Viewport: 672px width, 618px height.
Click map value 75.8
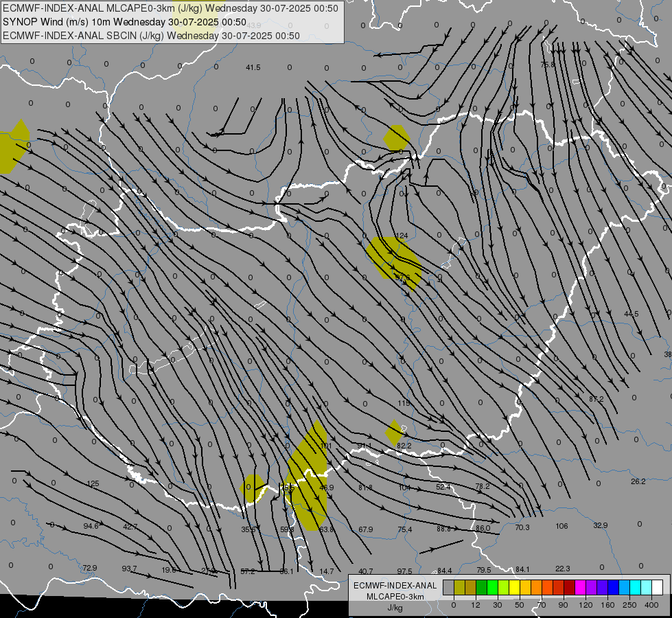click(x=547, y=65)
